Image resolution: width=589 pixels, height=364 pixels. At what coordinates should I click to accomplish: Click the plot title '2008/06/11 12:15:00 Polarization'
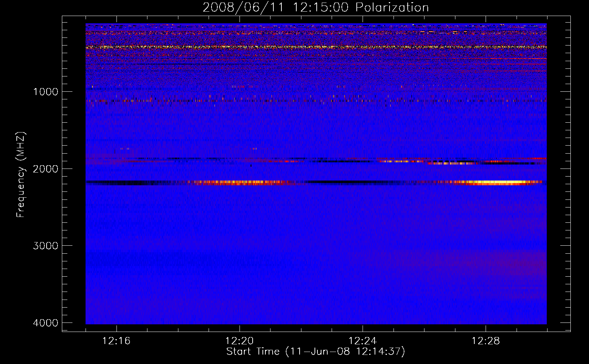coord(316,8)
